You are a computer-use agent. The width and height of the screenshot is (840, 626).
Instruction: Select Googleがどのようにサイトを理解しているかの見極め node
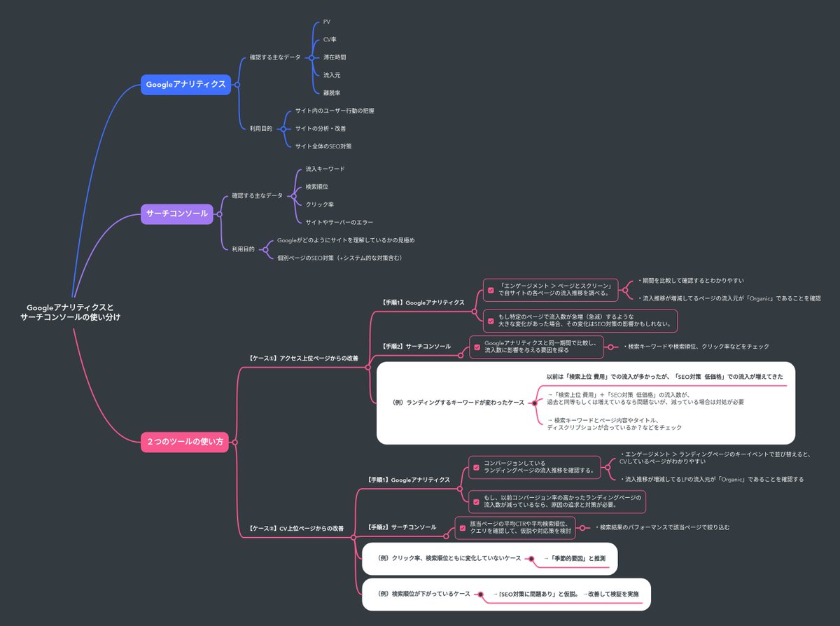coord(346,240)
